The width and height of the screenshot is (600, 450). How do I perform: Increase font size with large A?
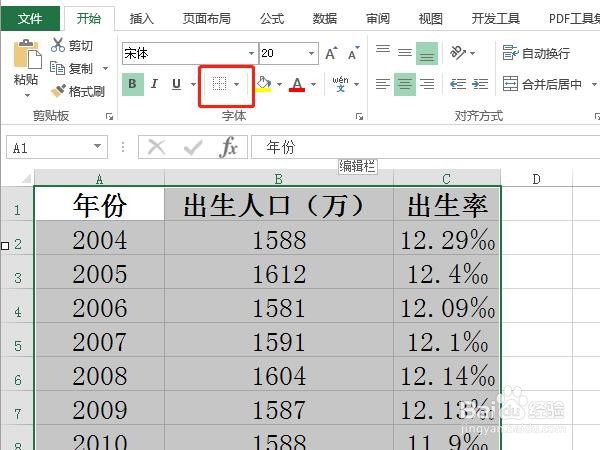[331, 53]
